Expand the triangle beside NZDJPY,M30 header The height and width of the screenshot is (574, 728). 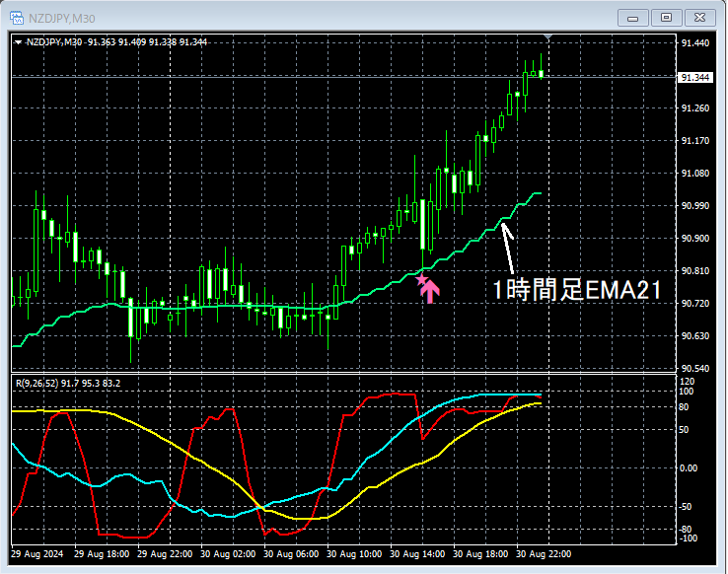(x=18, y=42)
